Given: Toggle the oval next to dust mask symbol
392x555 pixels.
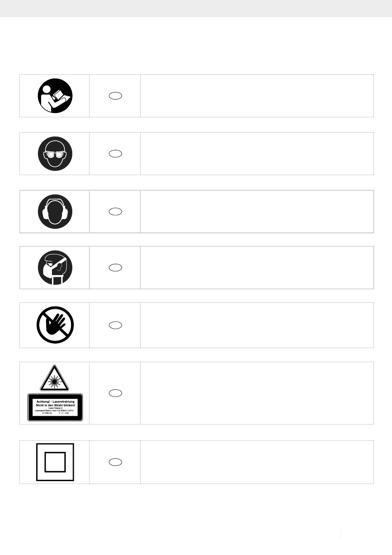Looking at the screenshot, I should pyautogui.click(x=116, y=268).
